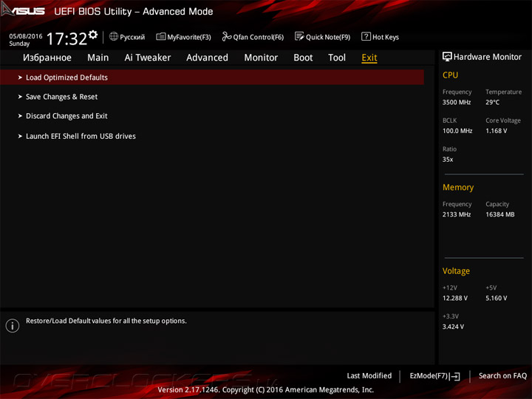Click BCLK value 100.0 MHz

[457, 131]
